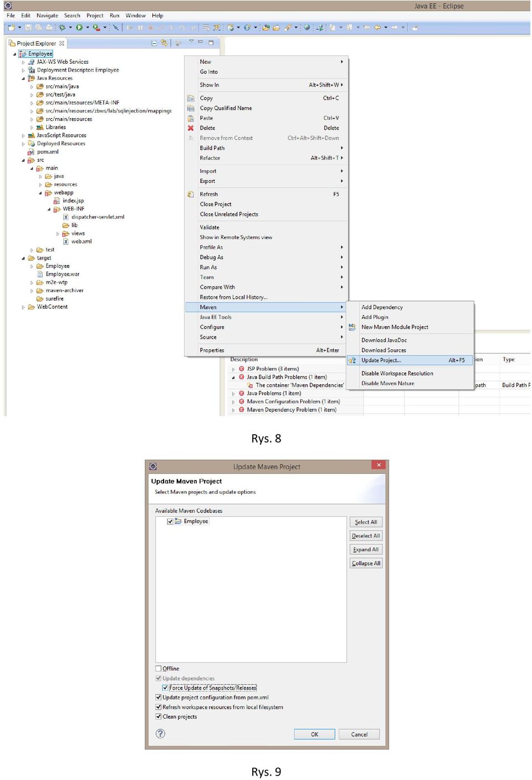Select Employee.war in target folder
This screenshot has height=780, width=532.
tap(63, 274)
